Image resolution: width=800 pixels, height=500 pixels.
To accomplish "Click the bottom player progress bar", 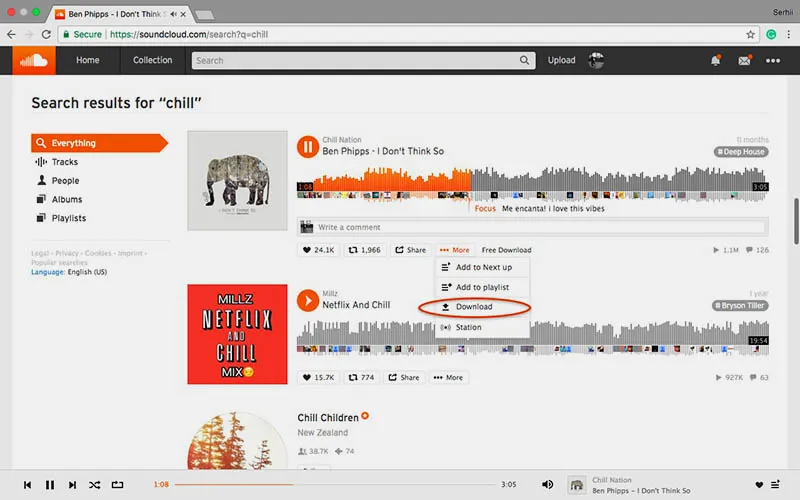I will 335,484.
